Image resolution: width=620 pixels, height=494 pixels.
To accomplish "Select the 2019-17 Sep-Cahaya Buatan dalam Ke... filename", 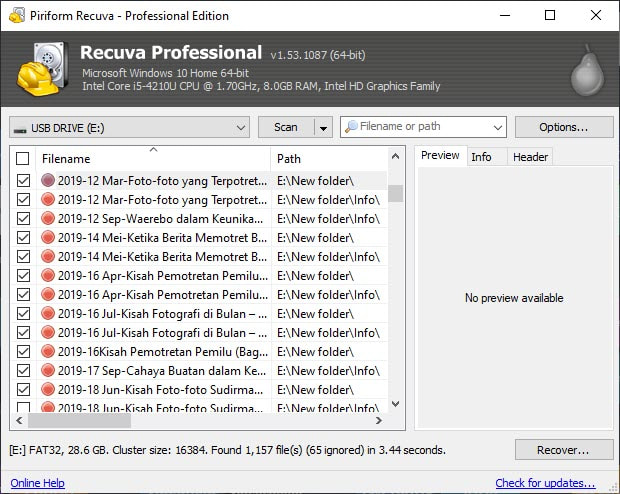I will 162,371.
